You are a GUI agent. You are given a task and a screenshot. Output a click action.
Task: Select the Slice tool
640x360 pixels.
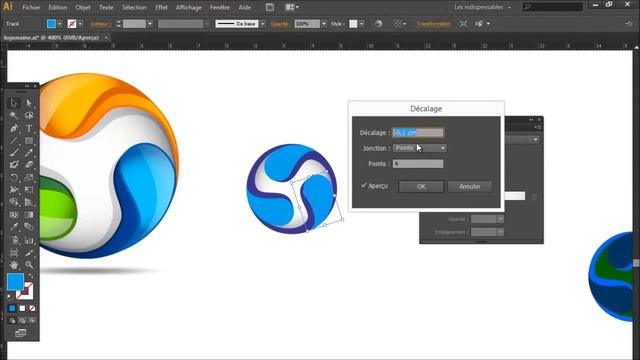(29, 253)
